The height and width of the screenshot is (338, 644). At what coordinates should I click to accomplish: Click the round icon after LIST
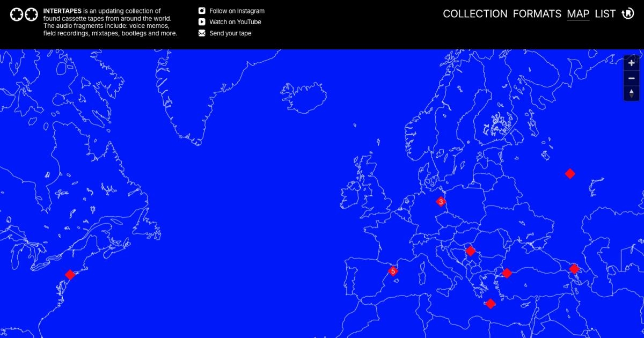click(x=627, y=13)
